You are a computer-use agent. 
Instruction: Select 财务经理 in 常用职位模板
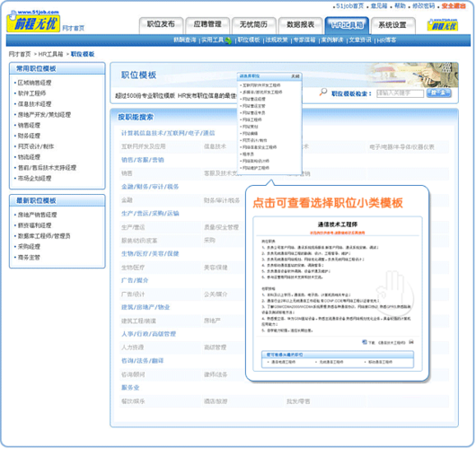pos(29,136)
